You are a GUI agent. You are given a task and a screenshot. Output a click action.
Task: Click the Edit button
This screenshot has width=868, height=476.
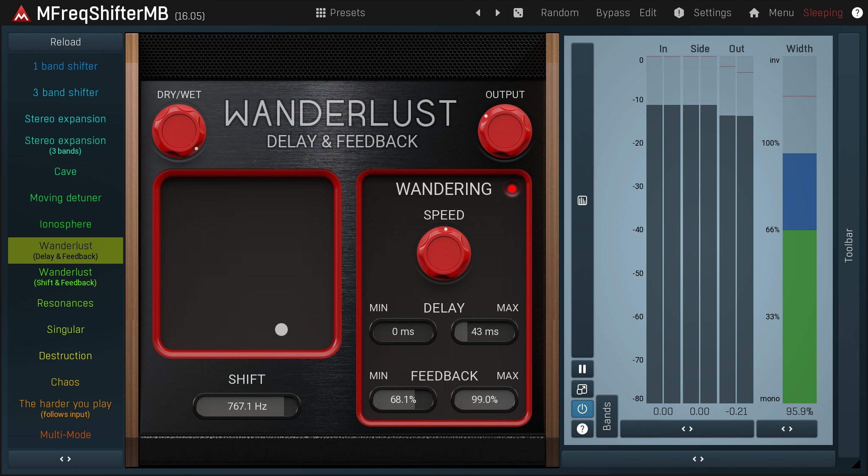click(x=648, y=13)
